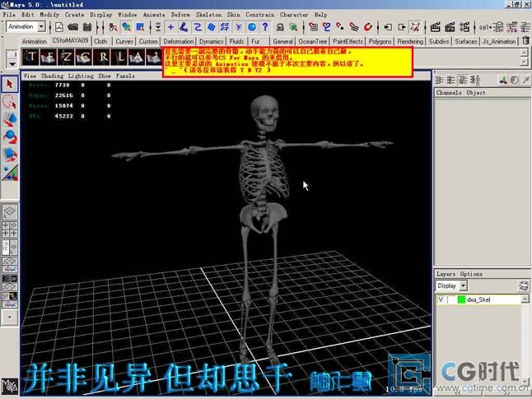Click the T shelf button
The image size is (532, 399).
tap(30, 58)
